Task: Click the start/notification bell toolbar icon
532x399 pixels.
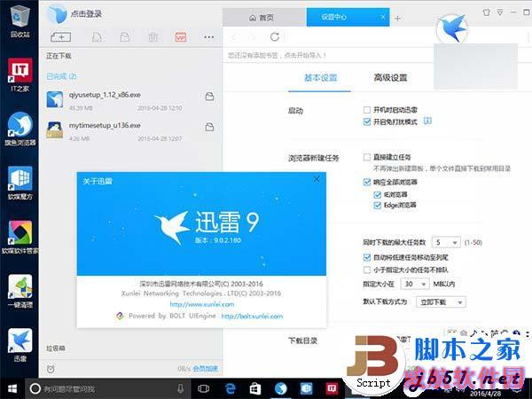Action: click(97, 37)
